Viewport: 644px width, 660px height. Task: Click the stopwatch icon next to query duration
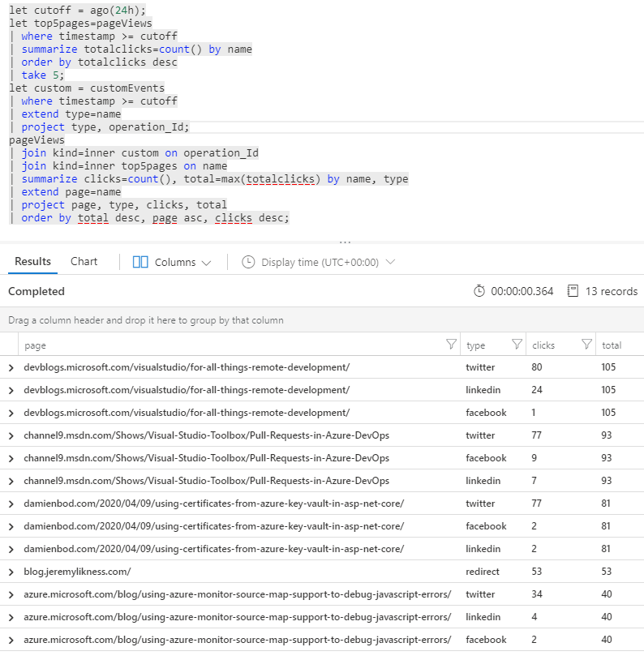pos(479,291)
